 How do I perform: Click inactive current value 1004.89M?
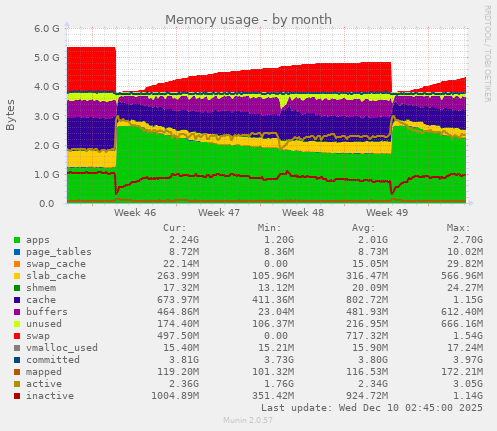(x=175, y=396)
